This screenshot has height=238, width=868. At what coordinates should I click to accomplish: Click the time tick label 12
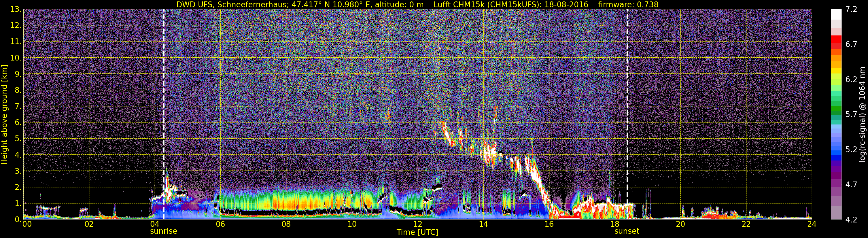(x=417, y=224)
